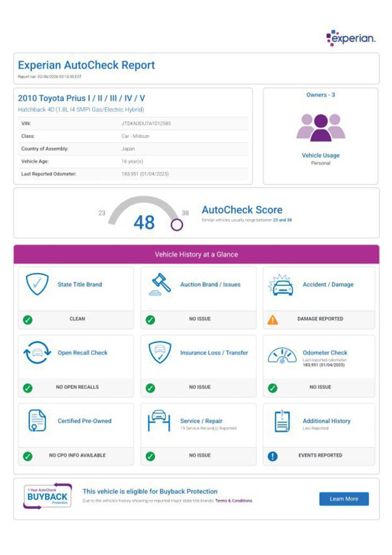392x555 pixels.
Task: Open the Service / Repair section link
Action: coord(201,421)
